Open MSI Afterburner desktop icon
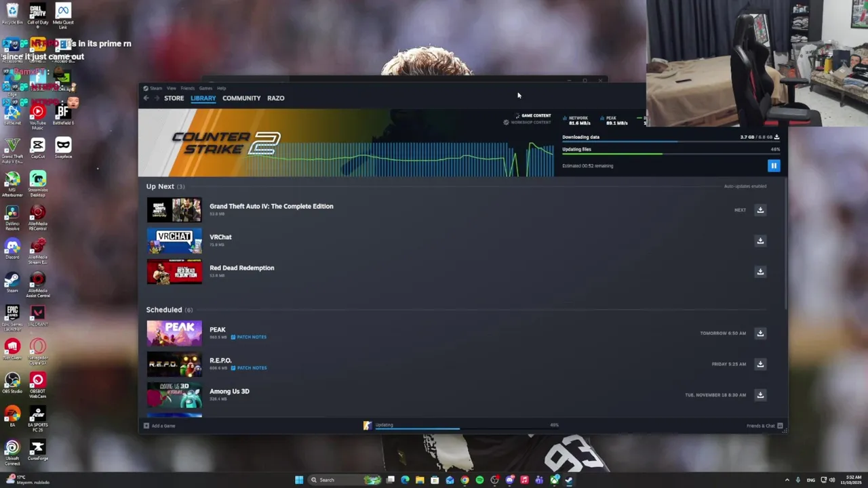This screenshot has width=868, height=488. pos(12,183)
